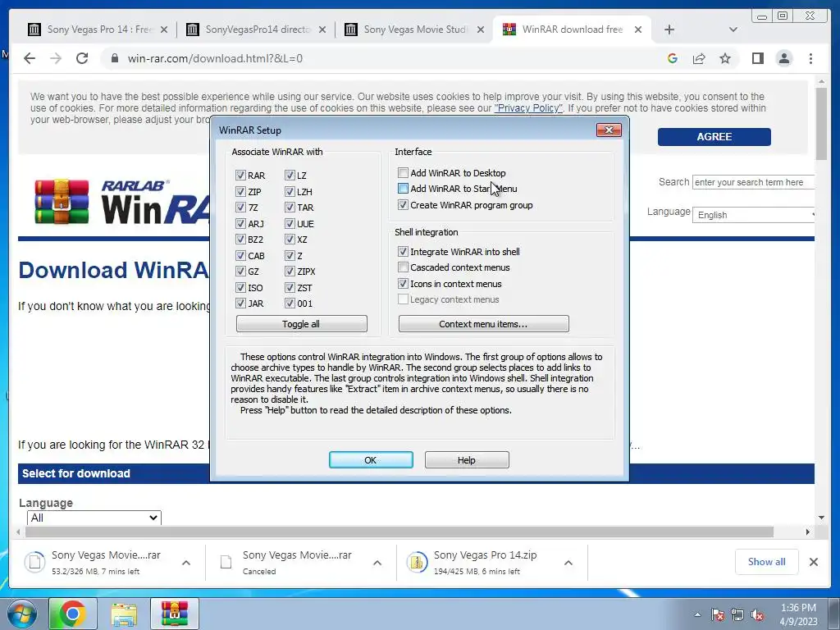Close the SonyVegasPro14 directory tab
The width and height of the screenshot is (840, 630).
pyautogui.click(x=322, y=30)
